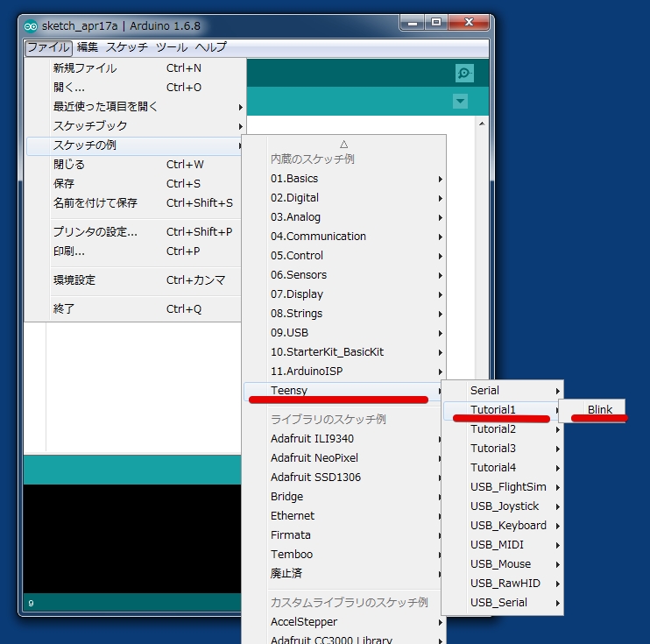Viewport: 650px width, 644px height.
Task: Choose 閉じる from file menu
Action: pos(133,164)
